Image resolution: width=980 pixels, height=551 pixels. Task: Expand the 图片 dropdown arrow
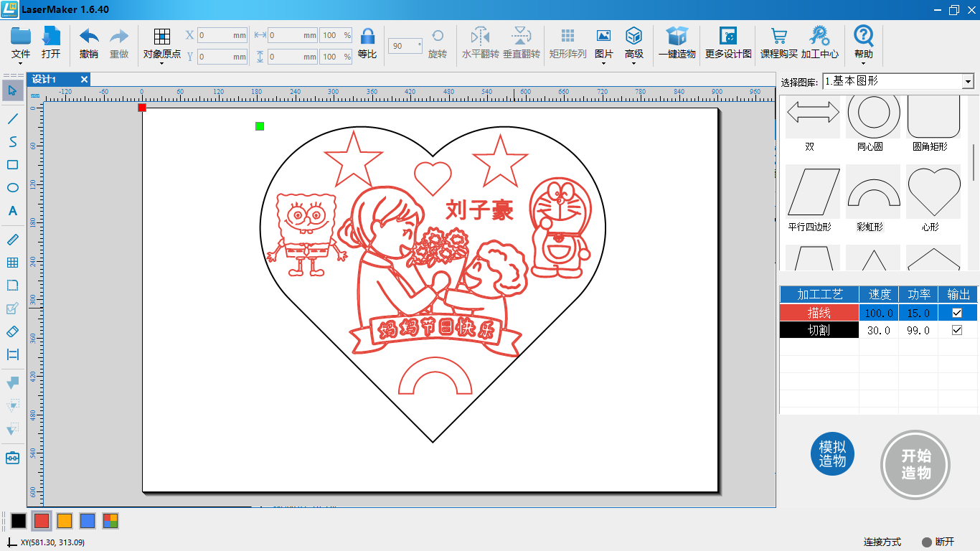603,63
